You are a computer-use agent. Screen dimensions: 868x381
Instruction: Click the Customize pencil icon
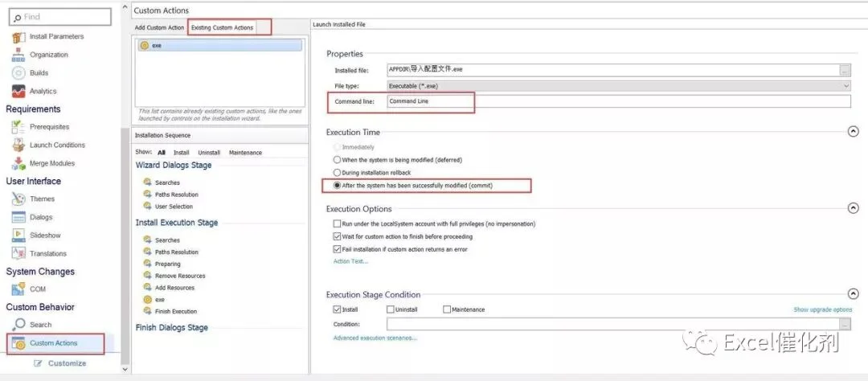[39, 363]
